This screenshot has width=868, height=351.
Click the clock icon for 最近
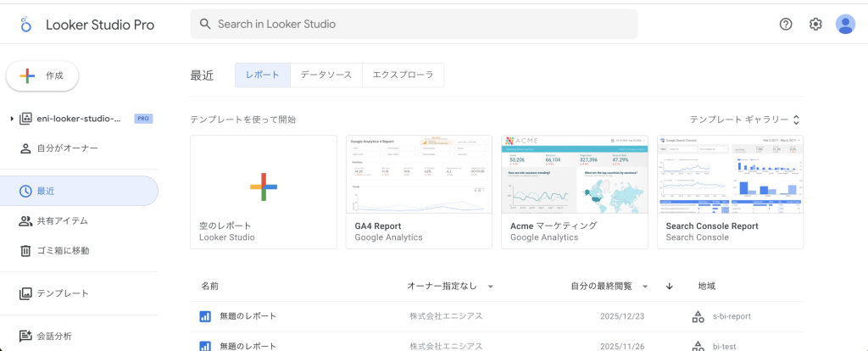25,191
